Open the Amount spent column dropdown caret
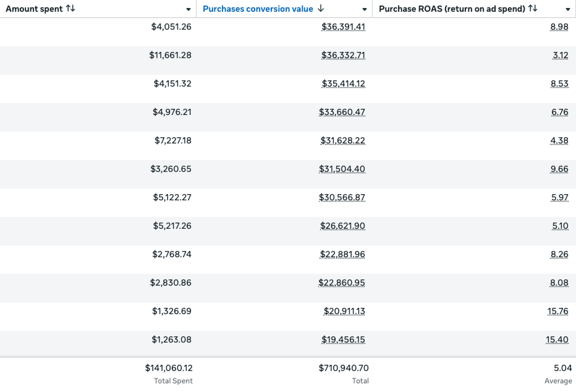This screenshot has width=576, height=392. (188, 9)
